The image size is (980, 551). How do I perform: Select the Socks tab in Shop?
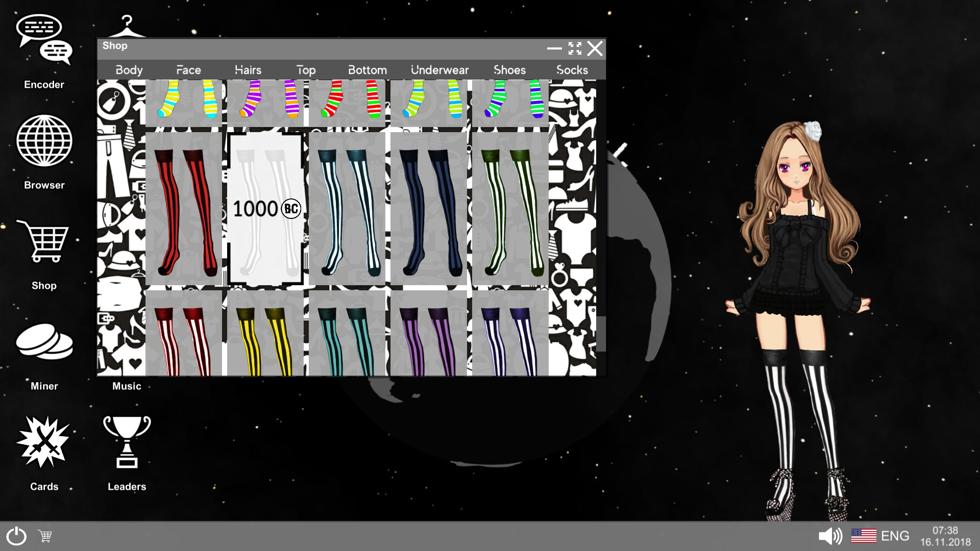click(573, 70)
